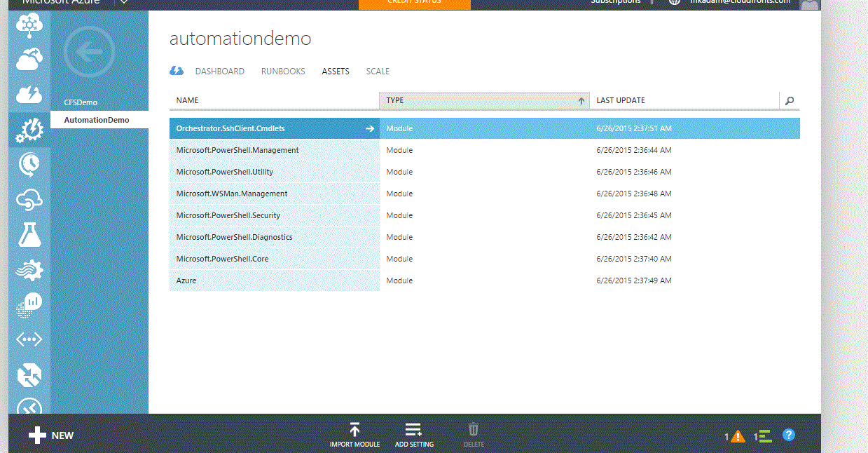Open the Traffic Manager arrows sidebar icon

coord(29,375)
